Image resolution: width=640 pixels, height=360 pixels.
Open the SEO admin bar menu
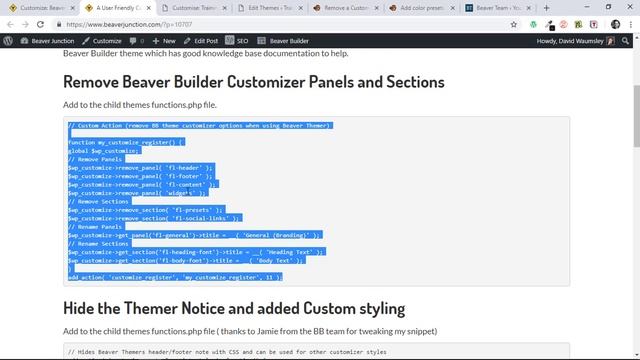pyautogui.click(x=237, y=41)
